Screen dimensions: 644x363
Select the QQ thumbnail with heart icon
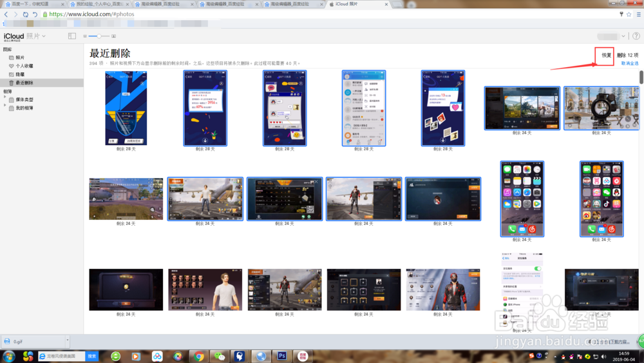click(443, 108)
